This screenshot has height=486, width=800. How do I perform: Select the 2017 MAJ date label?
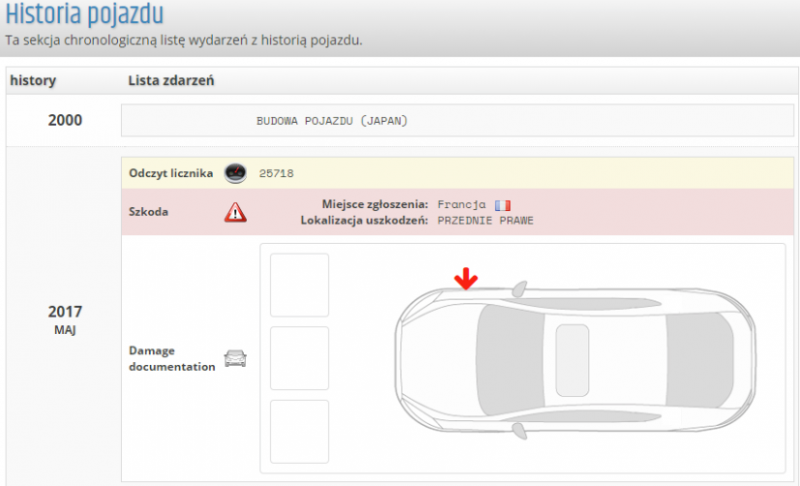pos(65,318)
